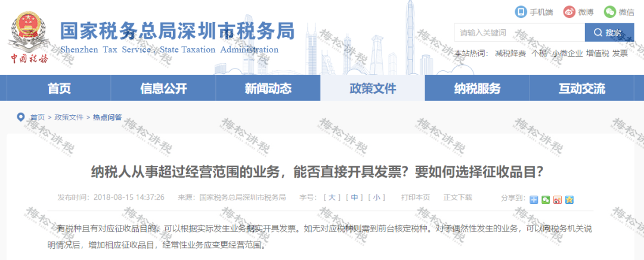Open the 信息公开 navigation tab
This screenshot has height=260, width=644.
click(163, 88)
